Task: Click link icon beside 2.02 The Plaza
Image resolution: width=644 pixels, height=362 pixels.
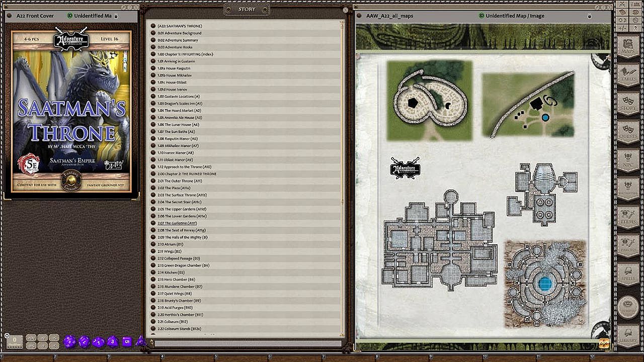Action: (153, 188)
